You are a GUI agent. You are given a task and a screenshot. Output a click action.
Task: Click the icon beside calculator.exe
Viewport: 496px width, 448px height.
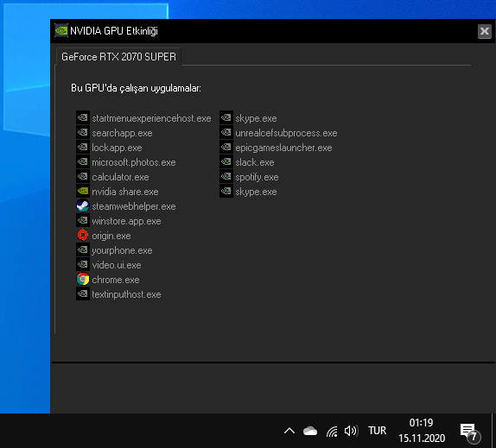[83, 177]
